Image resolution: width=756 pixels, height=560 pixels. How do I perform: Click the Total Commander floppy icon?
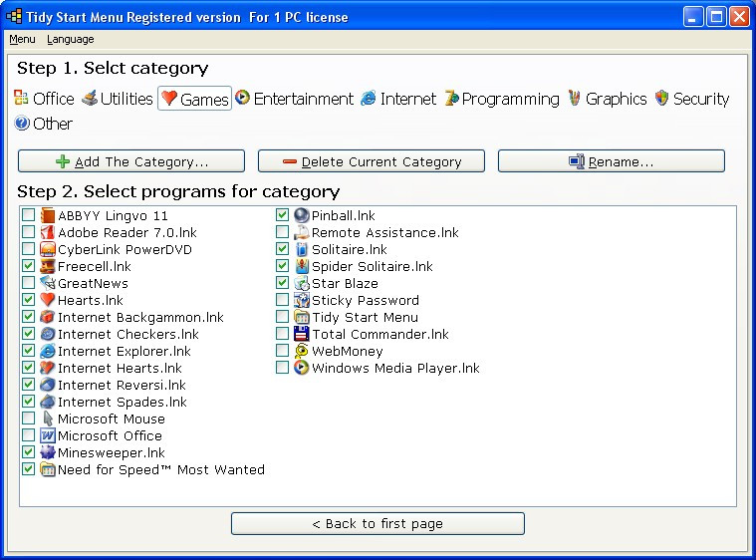point(302,334)
